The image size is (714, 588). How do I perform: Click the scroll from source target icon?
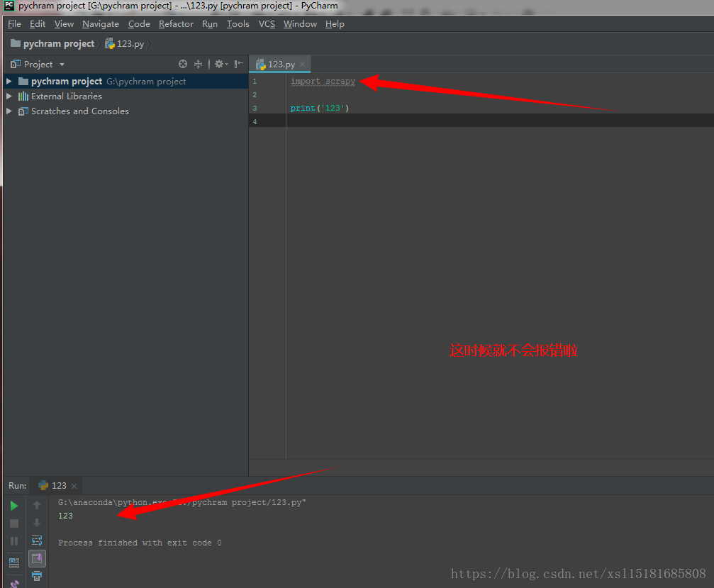pyautogui.click(x=183, y=65)
